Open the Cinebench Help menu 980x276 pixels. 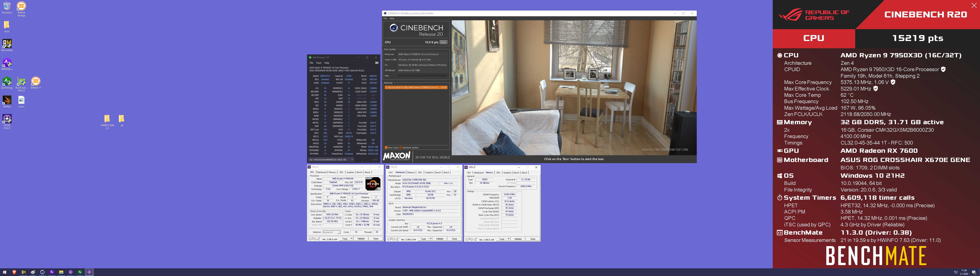392,18
